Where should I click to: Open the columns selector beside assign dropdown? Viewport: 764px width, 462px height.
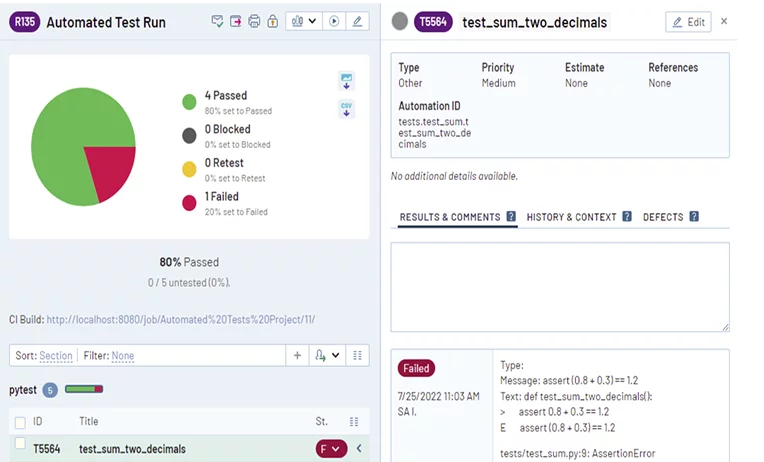tap(355, 355)
